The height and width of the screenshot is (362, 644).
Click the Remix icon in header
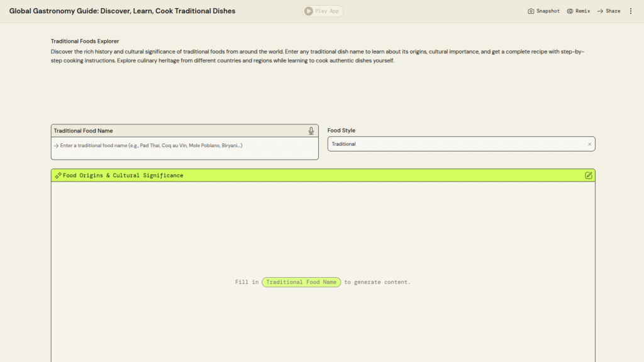pos(570,11)
